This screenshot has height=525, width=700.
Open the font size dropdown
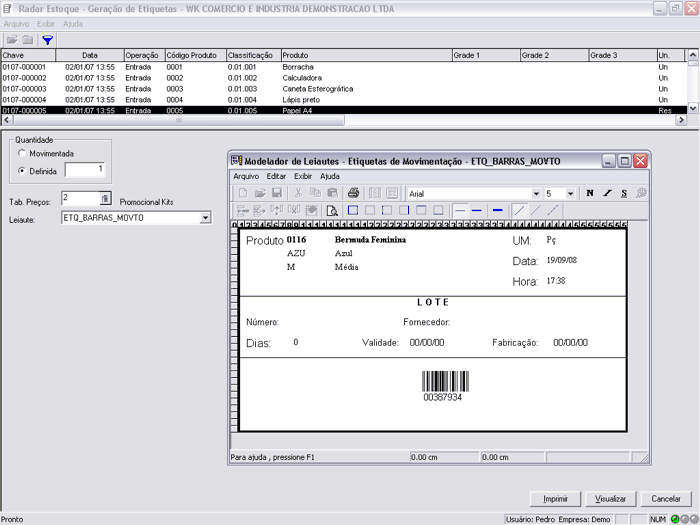point(570,193)
